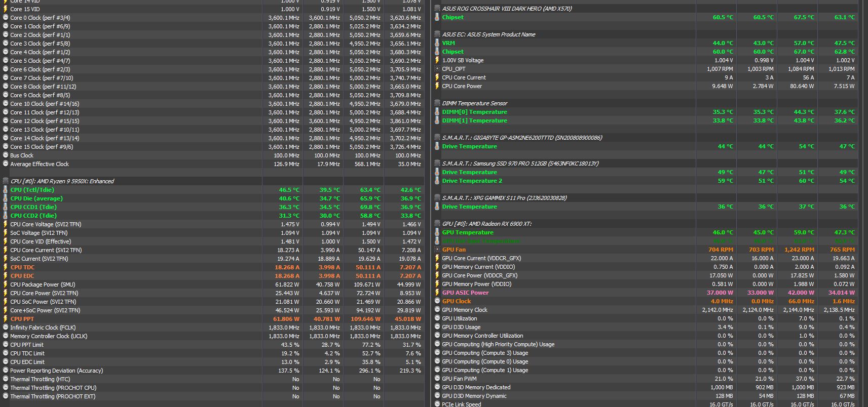This screenshot has width=868, height=407.
Task: Select the DIMM Temperature Sensor group header
Action: tap(474, 103)
